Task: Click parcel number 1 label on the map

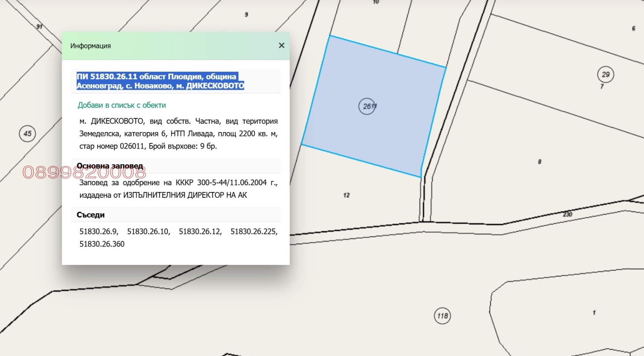Action: pyautogui.click(x=594, y=313)
